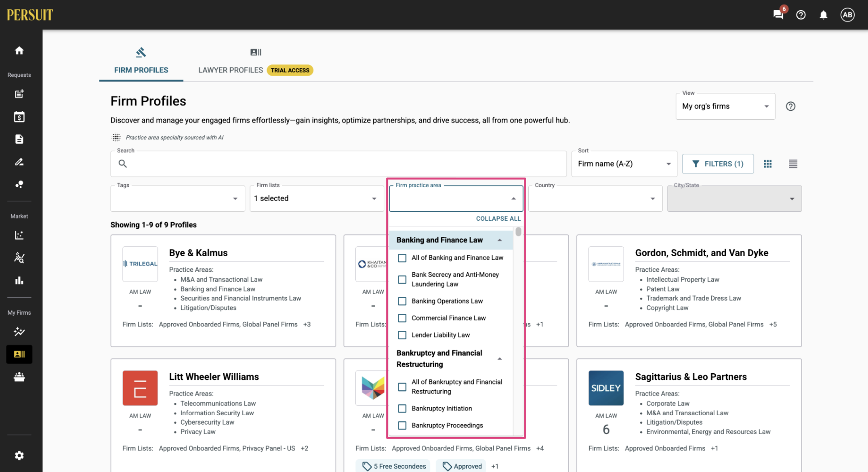Open Litt Wheeler Williams profile
Image resolution: width=868 pixels, height=472 pixels.
pos(214,377)
